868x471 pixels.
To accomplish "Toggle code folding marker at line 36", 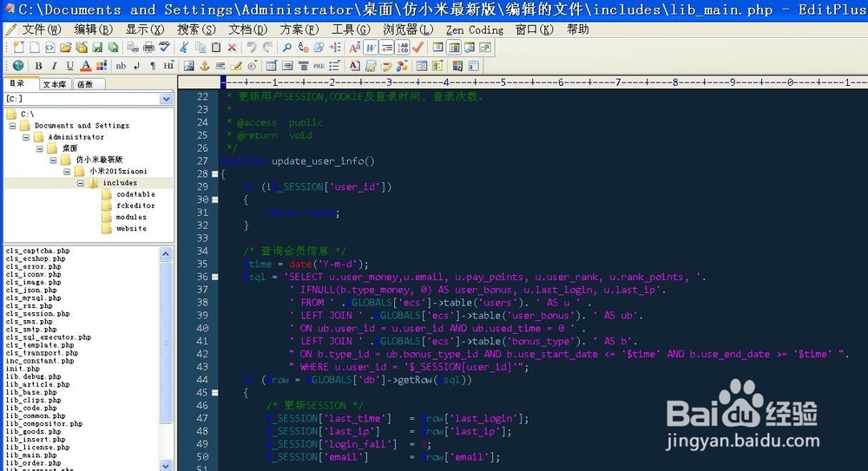I will coord(214,277).
